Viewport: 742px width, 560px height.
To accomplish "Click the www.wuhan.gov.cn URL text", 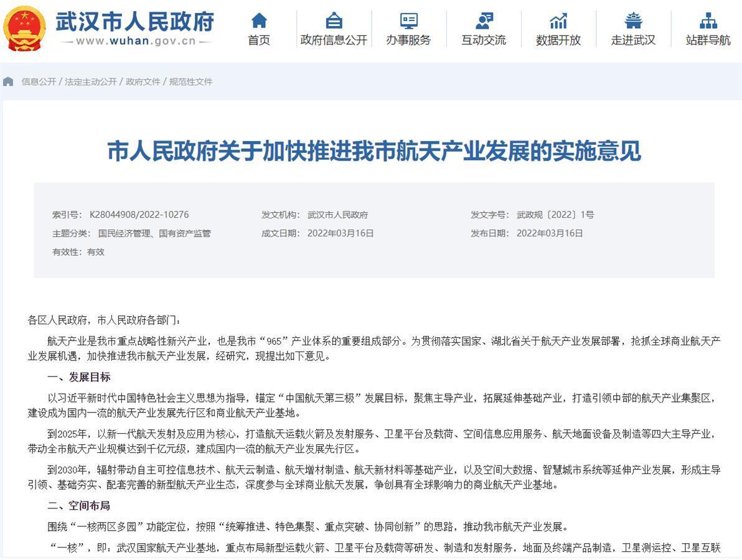I will tap(136, 42).
